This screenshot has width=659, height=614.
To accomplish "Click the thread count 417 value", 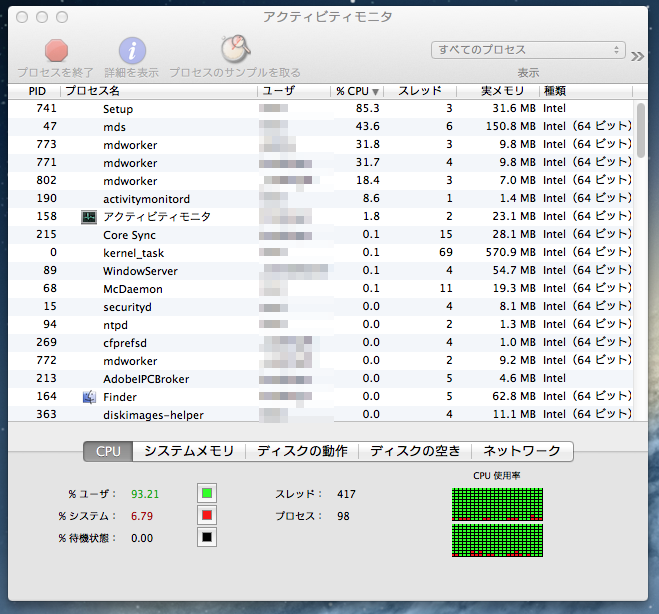I will coord(346,494).
